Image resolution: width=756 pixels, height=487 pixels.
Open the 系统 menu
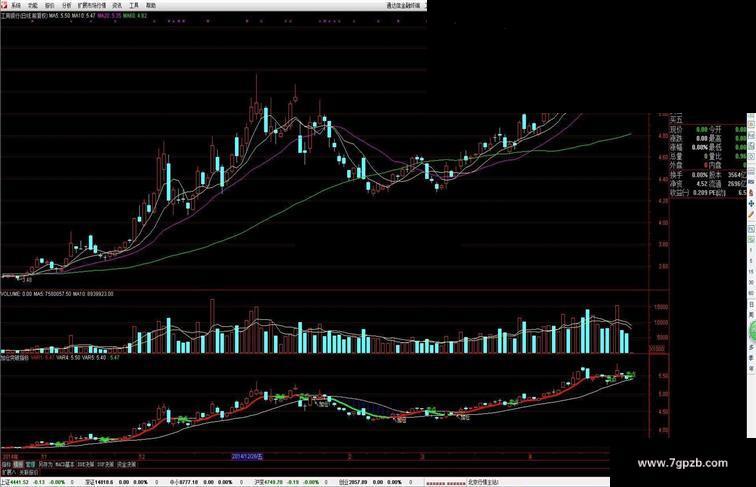click(16, 6)
